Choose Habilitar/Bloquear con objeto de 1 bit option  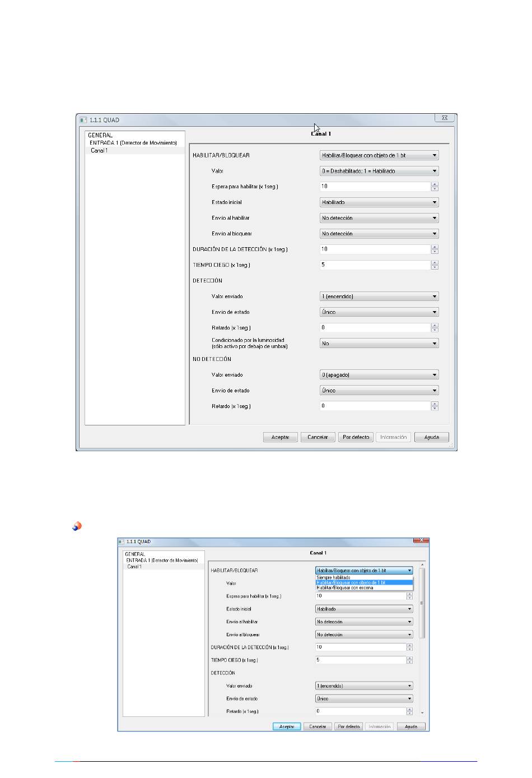[x=365, y=583]
